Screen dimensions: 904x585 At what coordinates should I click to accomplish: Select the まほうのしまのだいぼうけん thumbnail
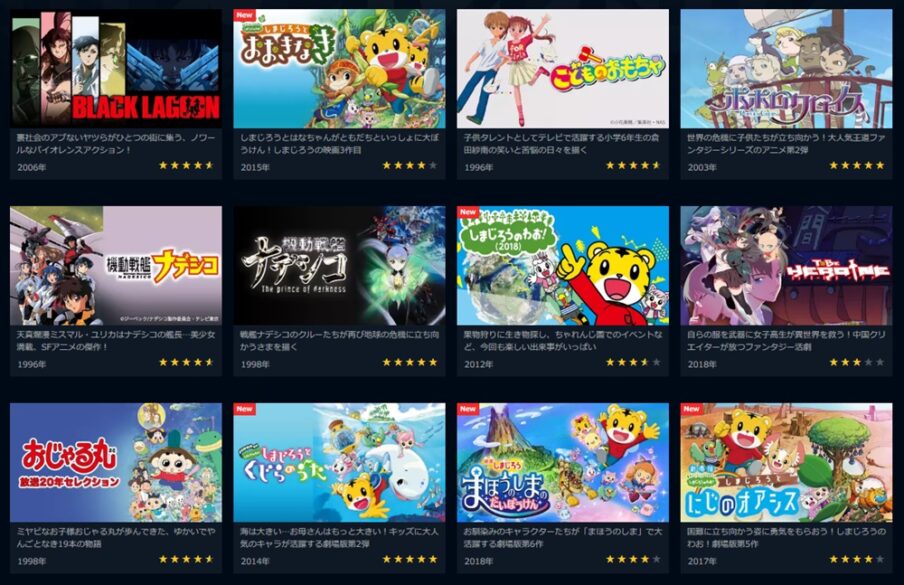(563, 463)
